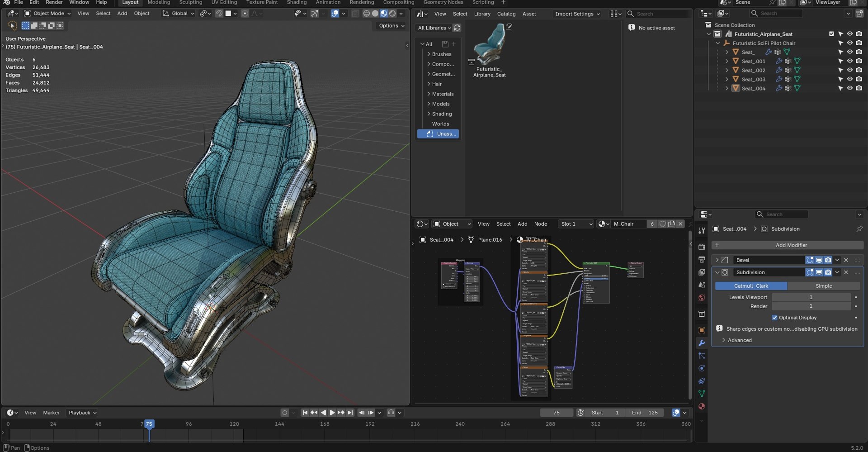Toggle Bevel modifier edit mode display

click(x=810, y=260)
